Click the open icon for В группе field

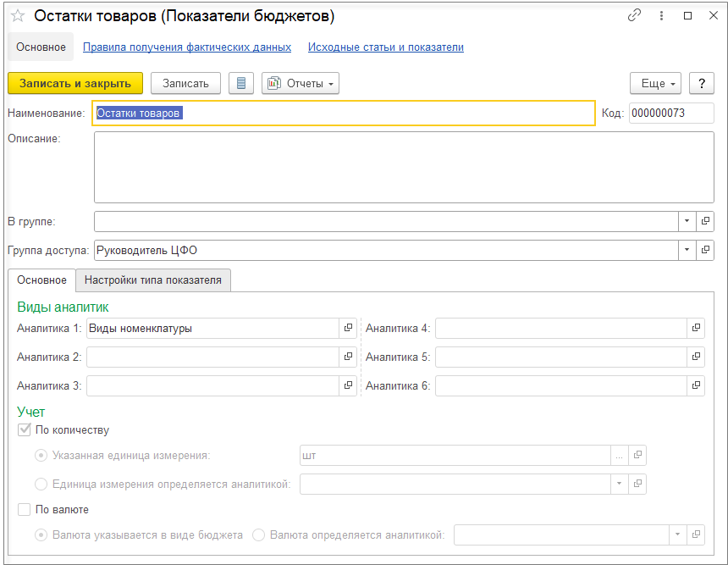(704, 221)
